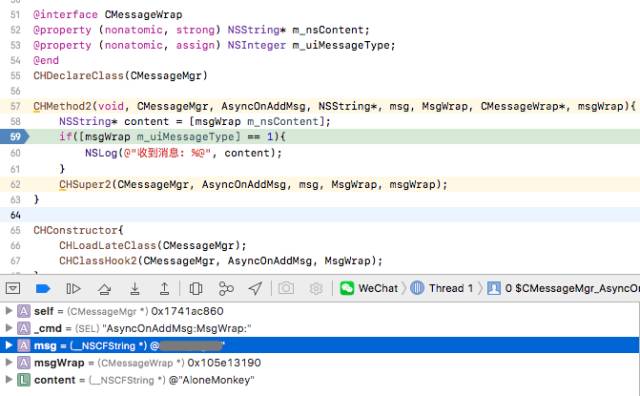
Task: Expand the msg variable row
Action: coord(8,345)
